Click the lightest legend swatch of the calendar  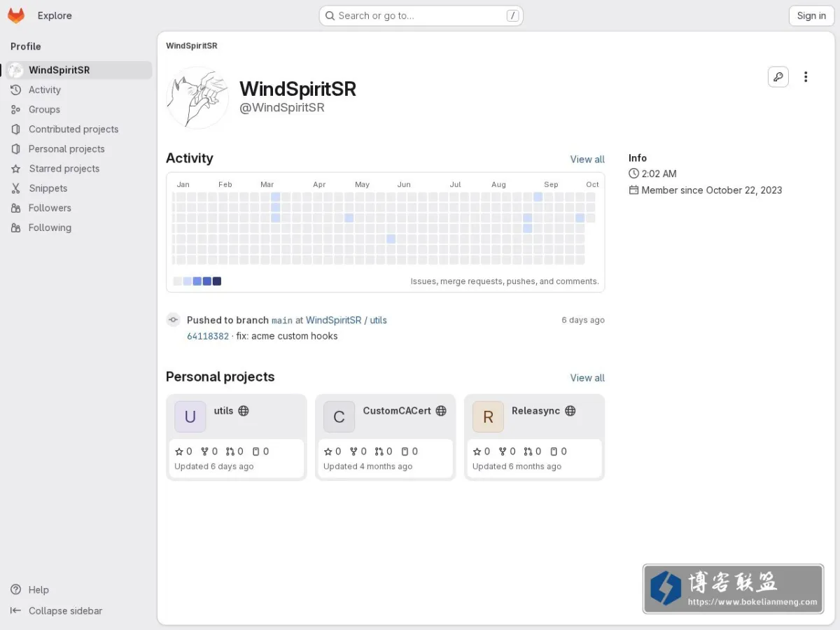point(178,281)
